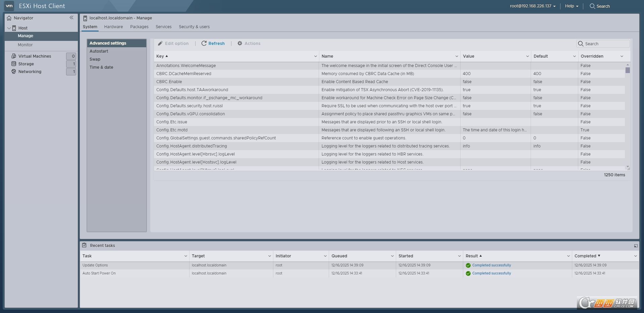Click the Virtual Machines icon in Navigator
Image resolution: width=644 pixels, height=313 pixels.
(x=14, y=56)
